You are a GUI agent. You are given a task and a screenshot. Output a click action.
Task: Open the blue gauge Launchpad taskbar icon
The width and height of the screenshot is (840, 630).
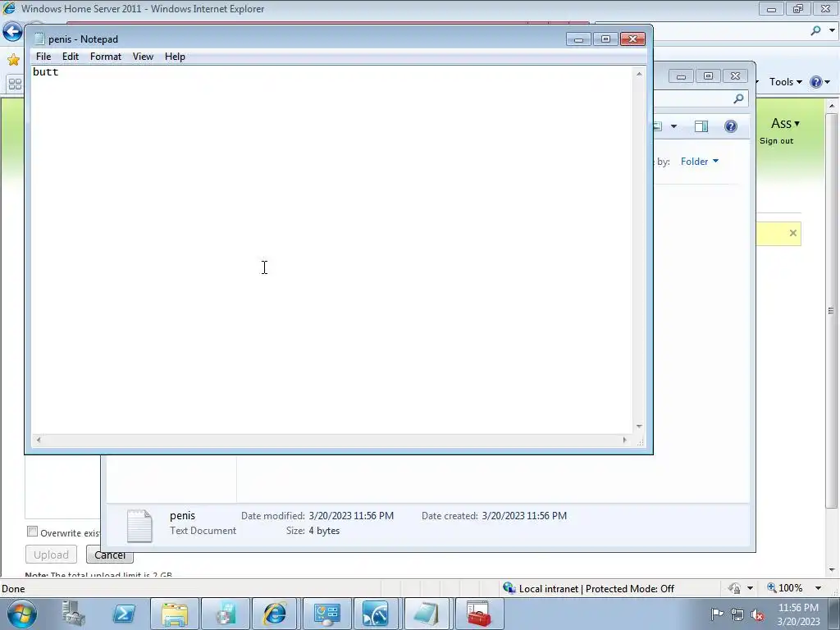click(376, 614)
